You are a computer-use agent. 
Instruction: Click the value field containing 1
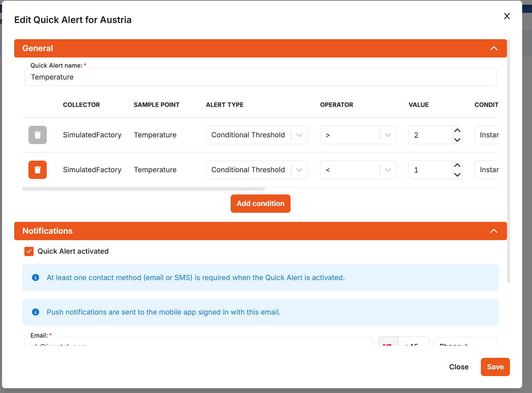[x=430, y=170]
